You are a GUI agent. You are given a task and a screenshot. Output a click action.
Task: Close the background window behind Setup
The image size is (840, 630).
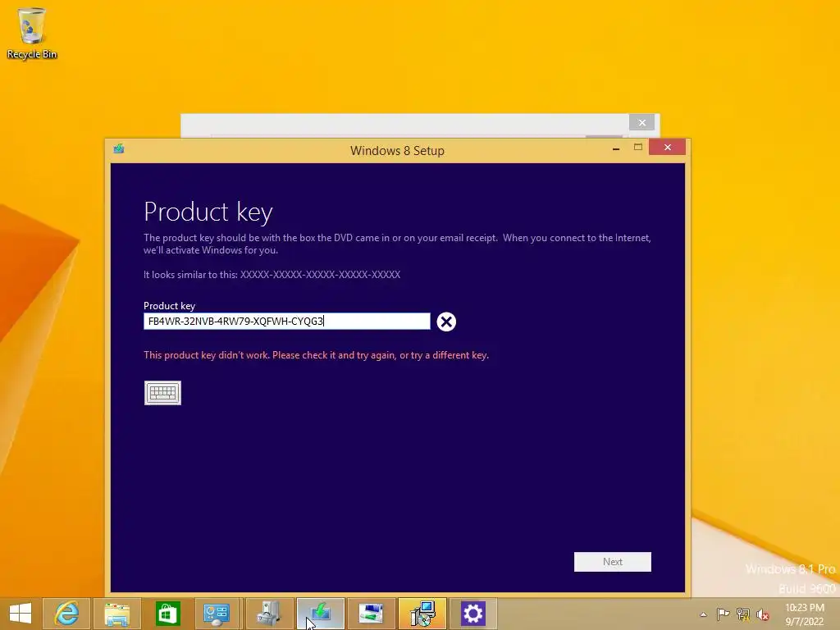pos(641,123)
